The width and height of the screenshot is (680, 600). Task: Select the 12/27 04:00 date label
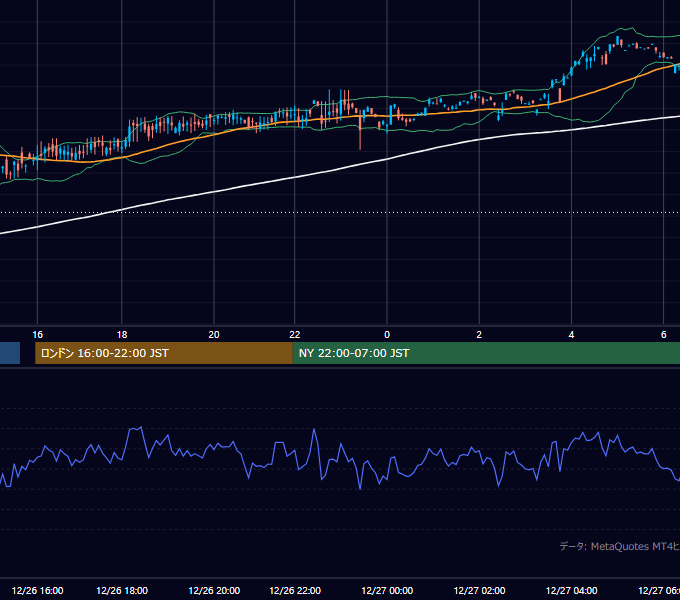(571, 590)
